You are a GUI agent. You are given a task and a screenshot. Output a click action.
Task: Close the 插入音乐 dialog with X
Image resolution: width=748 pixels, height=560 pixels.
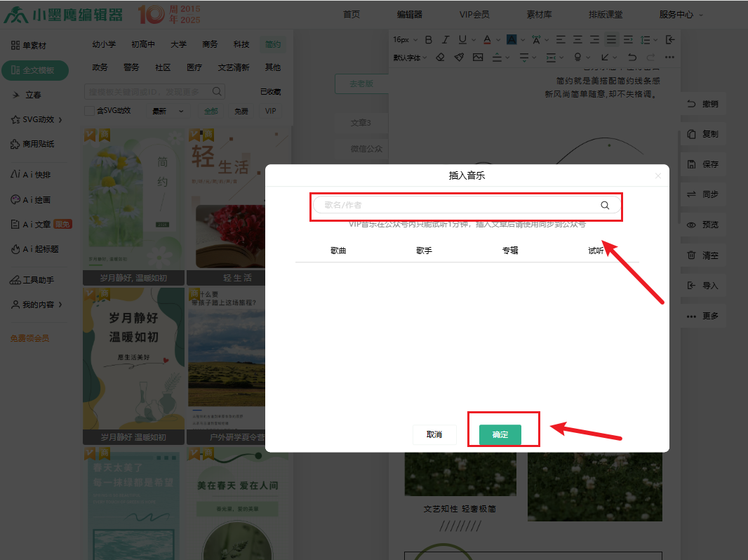point(657,175)
